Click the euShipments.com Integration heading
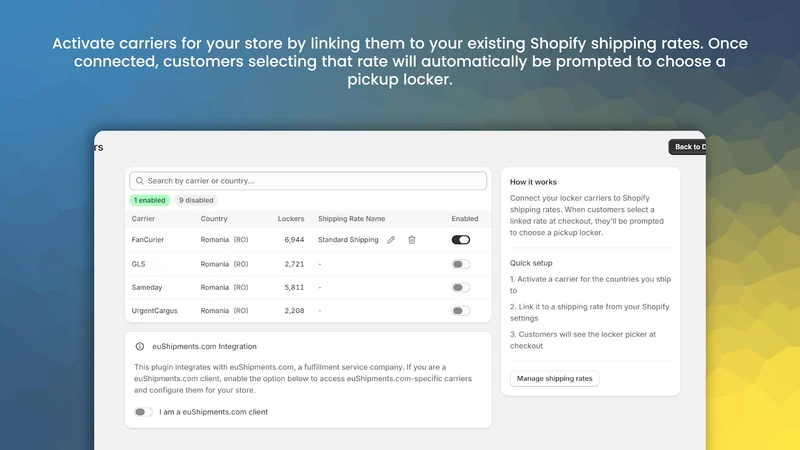 coord(204,346)
